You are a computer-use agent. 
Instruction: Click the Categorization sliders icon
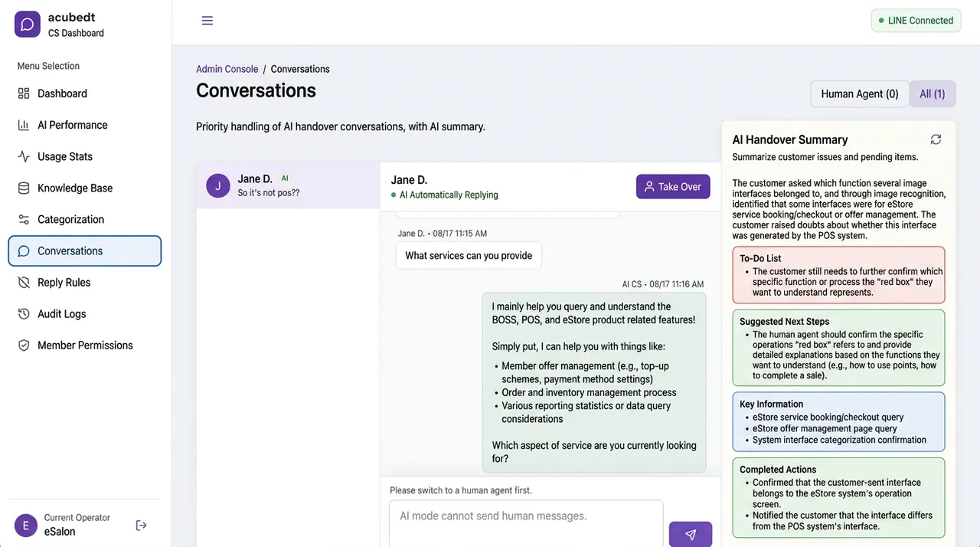tap(24, 219)
